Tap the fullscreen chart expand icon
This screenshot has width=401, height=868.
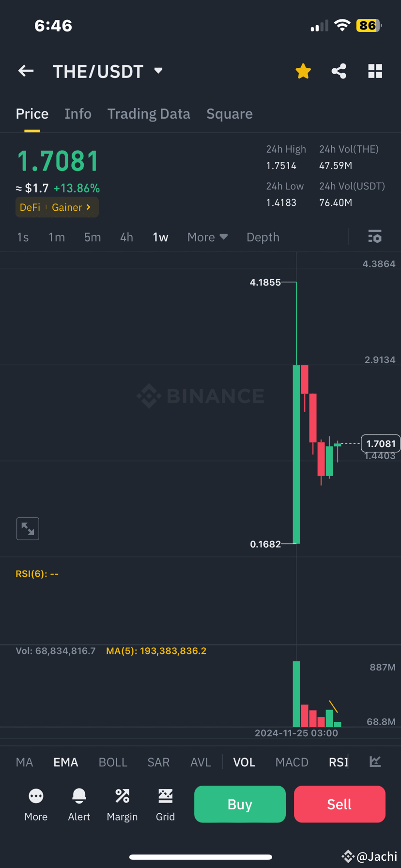point(28,528)
